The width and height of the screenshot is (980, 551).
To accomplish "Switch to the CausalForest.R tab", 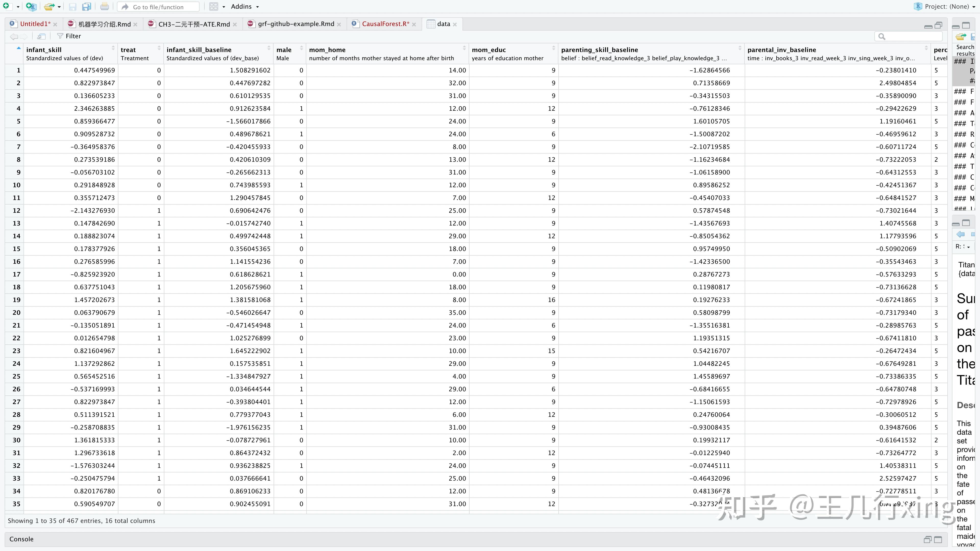I will pyautogui.click(x=385, y=24).
